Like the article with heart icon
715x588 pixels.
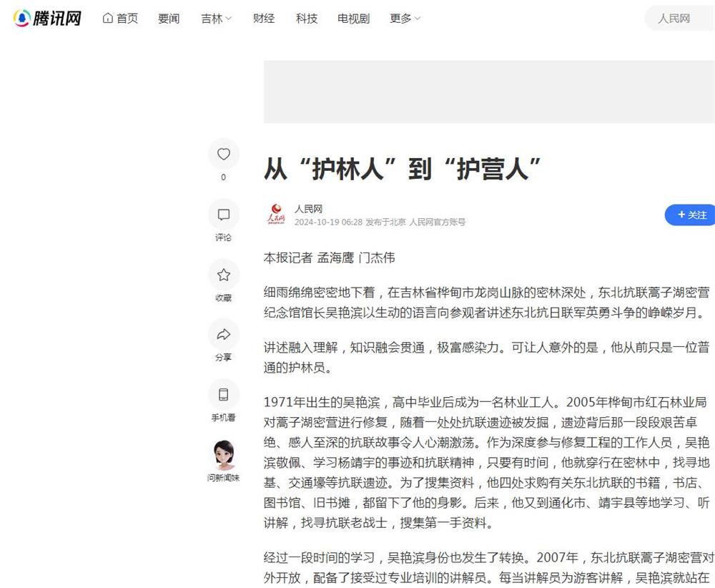pyautogui.click(x=223, y=155)
